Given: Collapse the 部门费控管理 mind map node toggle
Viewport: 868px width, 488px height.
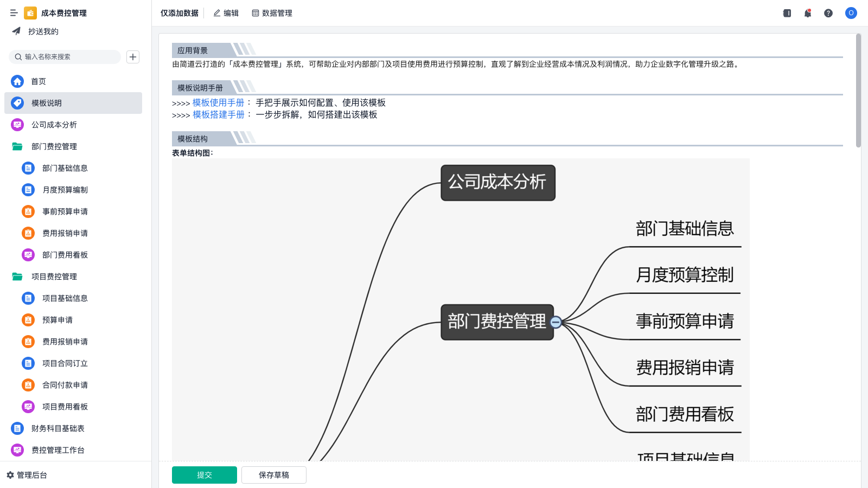Looking at the screenshot, I should tap(556, 323).
